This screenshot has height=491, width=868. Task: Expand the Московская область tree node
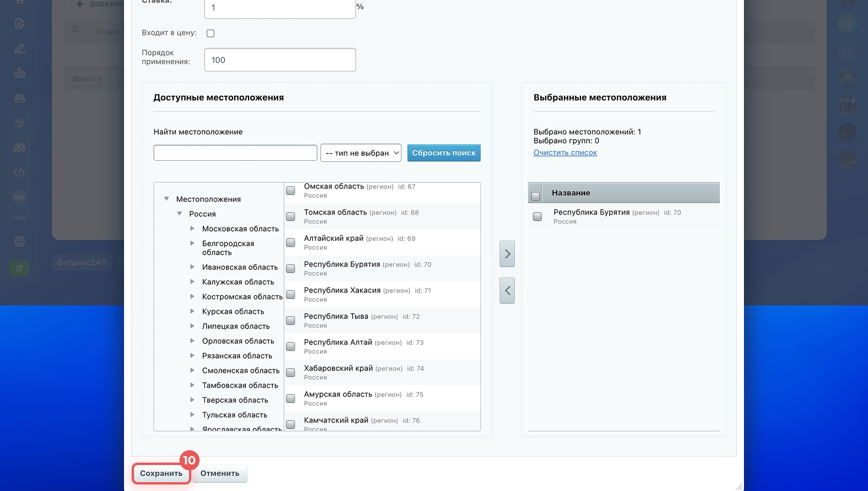[192, 229]
